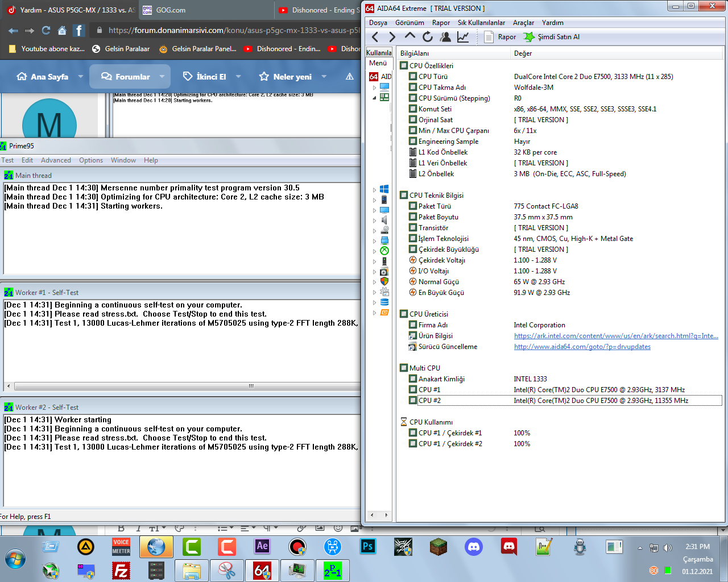Open the Neler yeni dropdown arrow
This screenshot has height=582, width=728.
pyautogui.click(x=324, y=77)
